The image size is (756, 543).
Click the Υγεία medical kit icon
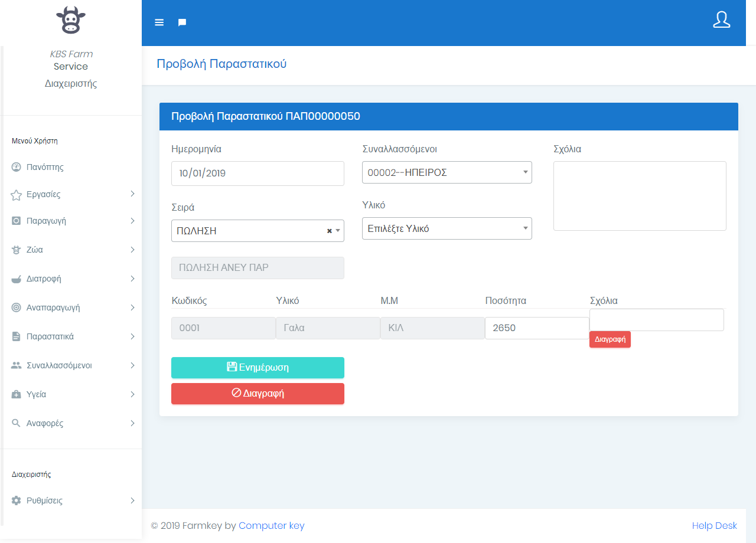pyautogui.click(x=17, y=394)
